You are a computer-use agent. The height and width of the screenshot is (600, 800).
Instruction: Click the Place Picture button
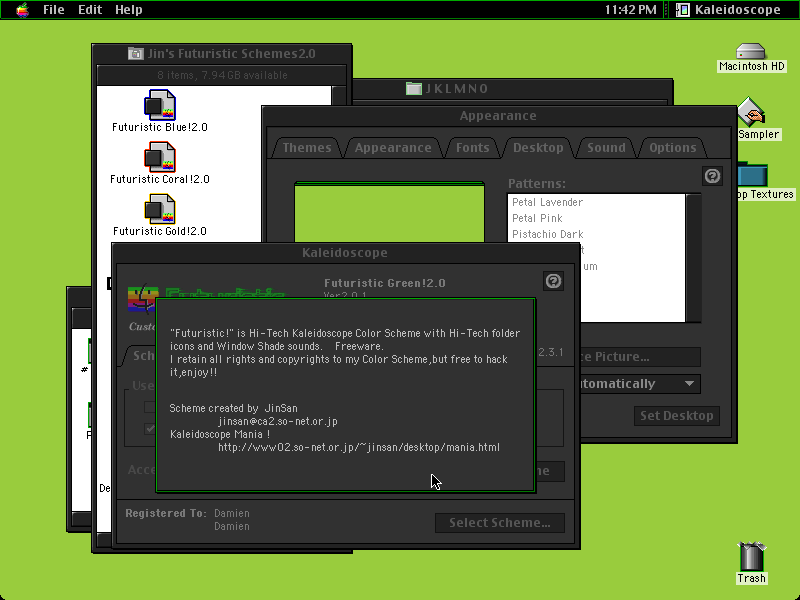click(x=640, y=357)
